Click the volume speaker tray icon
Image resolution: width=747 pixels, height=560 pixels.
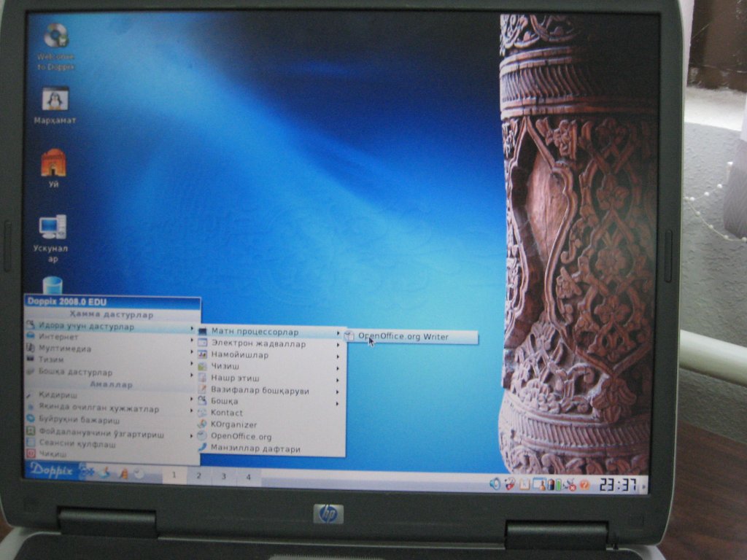(x=495, y=484)
